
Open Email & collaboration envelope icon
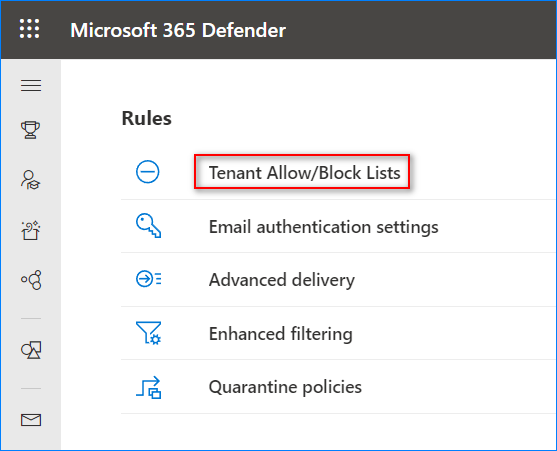(31, 420)
